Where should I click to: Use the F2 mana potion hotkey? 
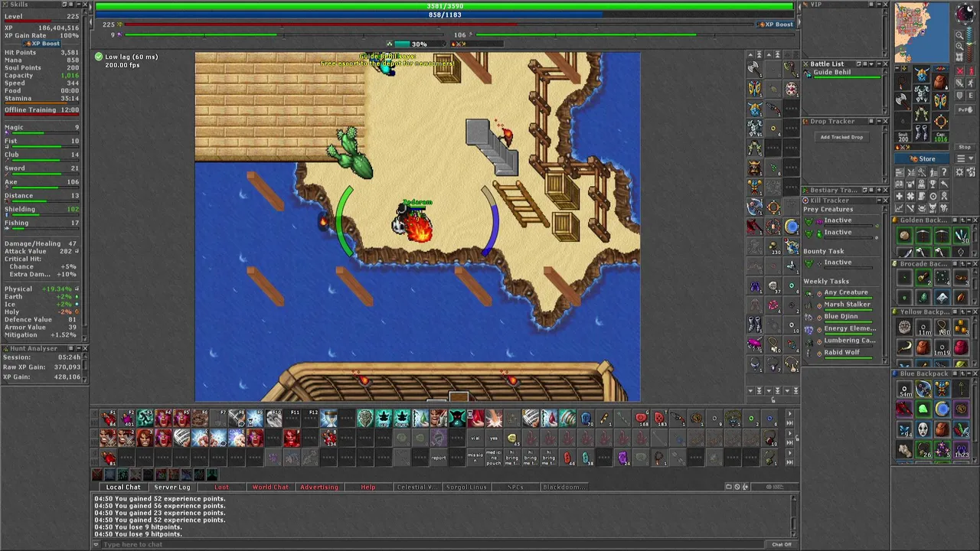(126, 419)
